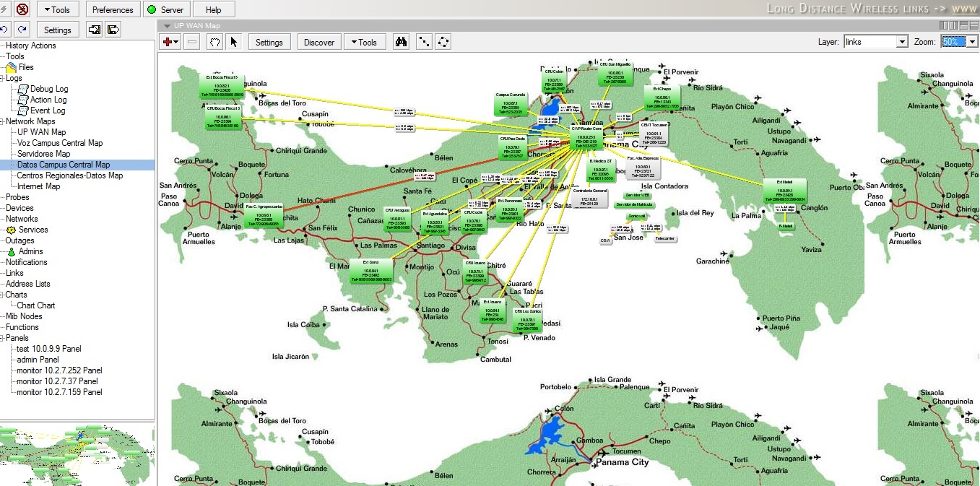The image size is (980, 486).
Task: Click the Discover button
Action: 318,42
